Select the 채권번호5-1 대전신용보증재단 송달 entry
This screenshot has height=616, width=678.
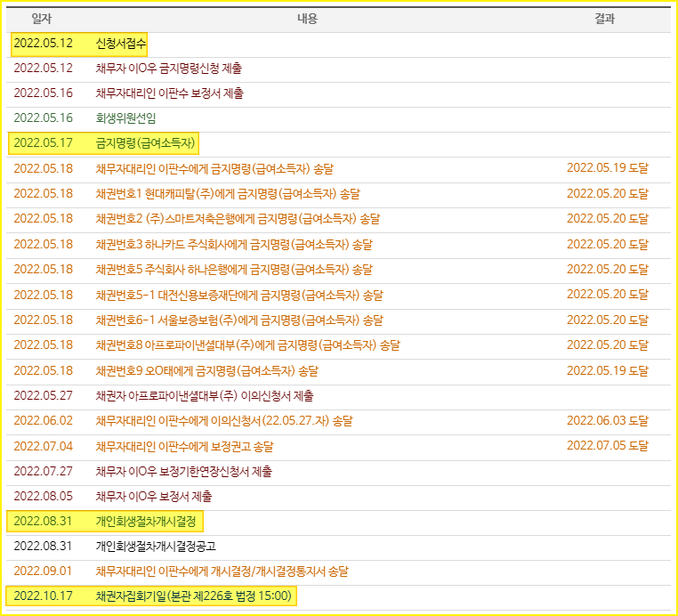(x=239, y=295)
